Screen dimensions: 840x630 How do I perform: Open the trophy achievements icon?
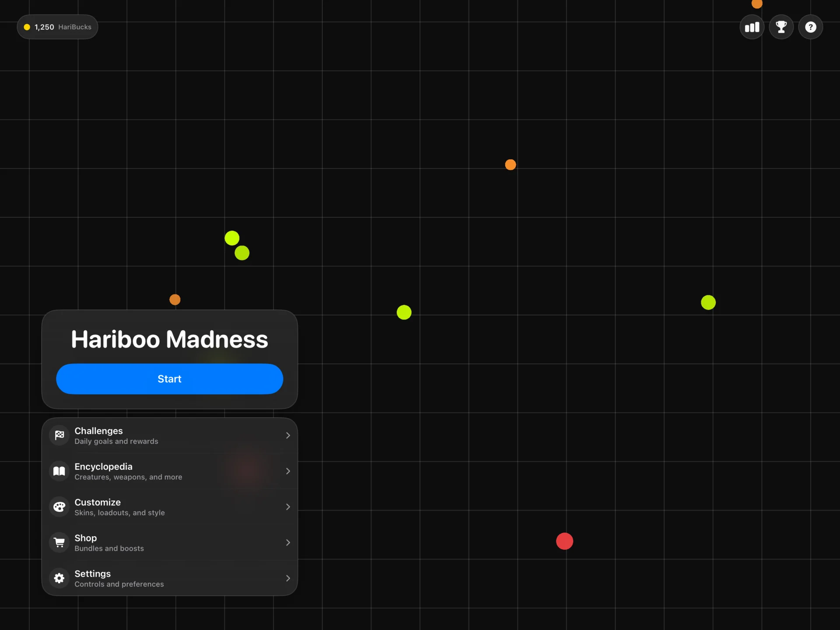pos(781,27)
